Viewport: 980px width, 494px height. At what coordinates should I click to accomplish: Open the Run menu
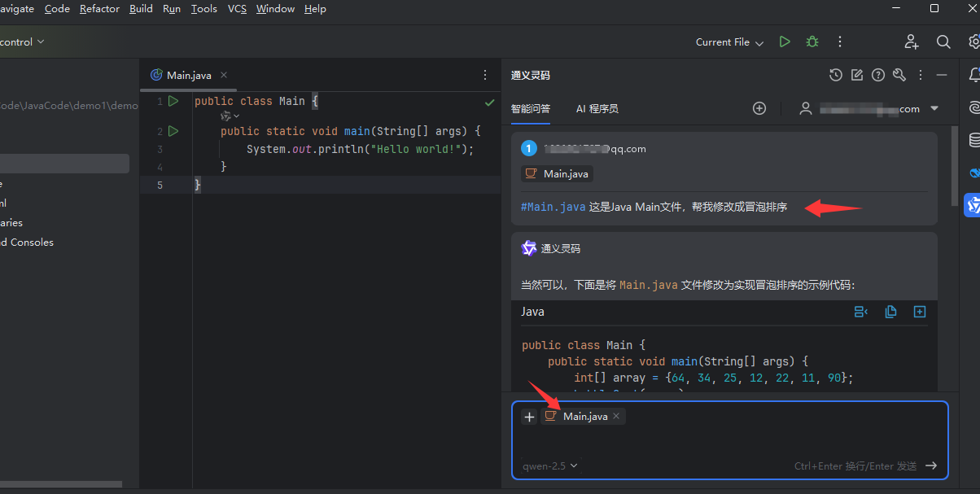tap(172, 9)
